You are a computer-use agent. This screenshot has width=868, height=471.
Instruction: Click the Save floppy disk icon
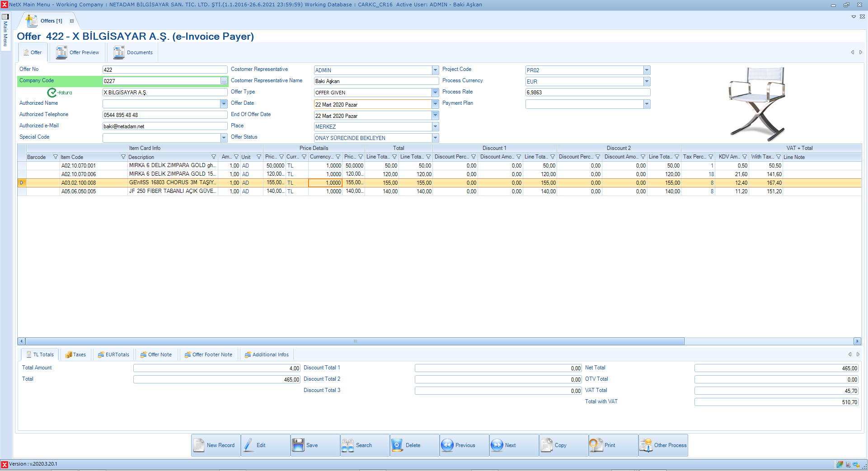tap(298, 445)
